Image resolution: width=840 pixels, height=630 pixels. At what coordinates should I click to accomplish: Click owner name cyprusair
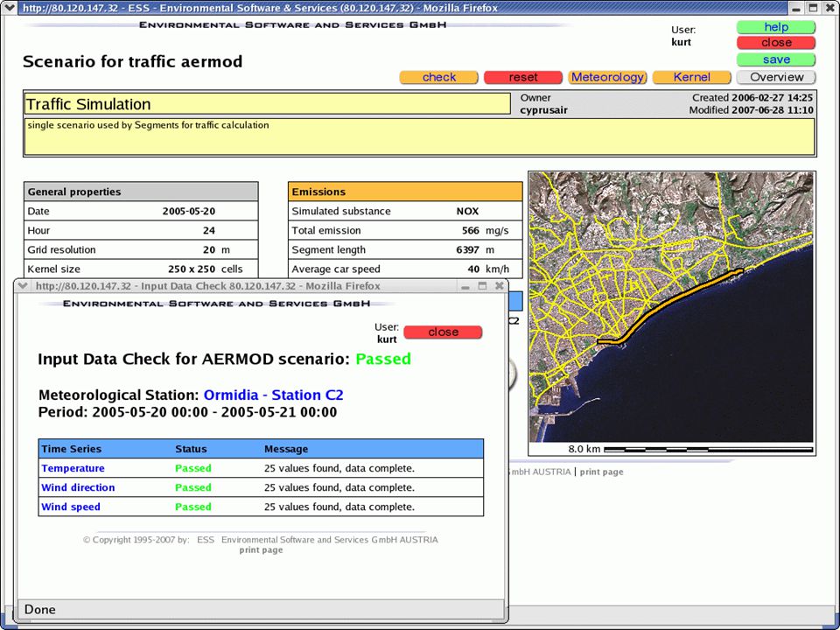(543, 110)
